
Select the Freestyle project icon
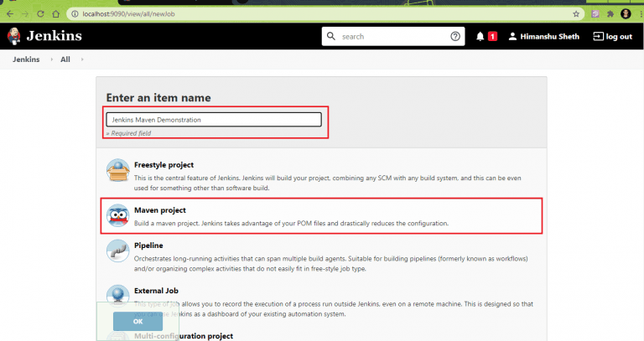[x=117, y=171]
